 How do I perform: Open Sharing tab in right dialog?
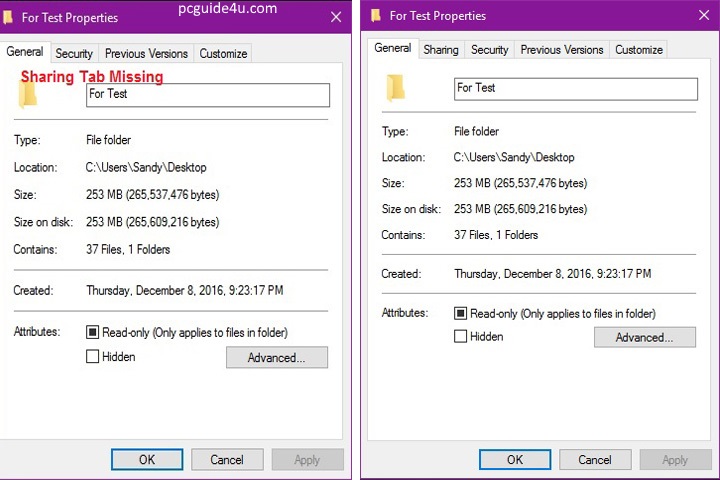click(x=440, y=50)
